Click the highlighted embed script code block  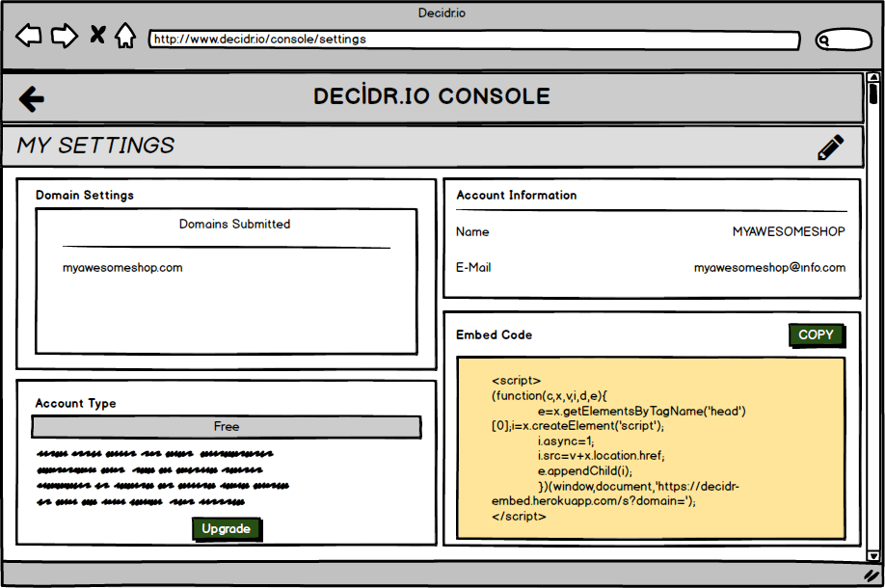(651, 448)
